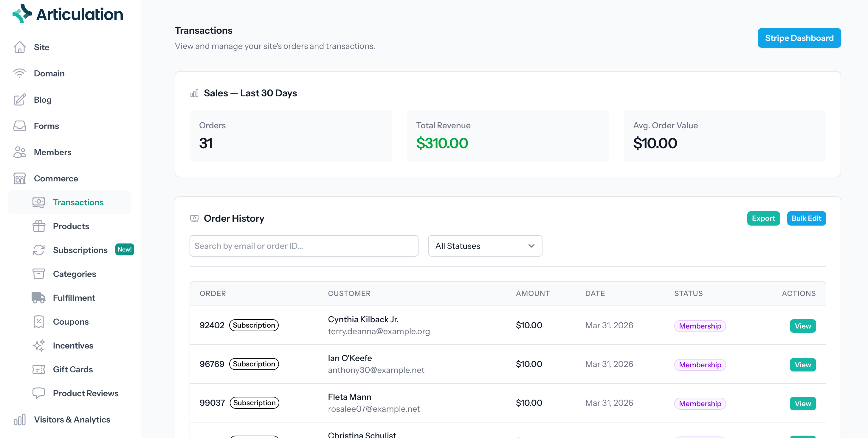This screenshot has height=438, width=868.
Task: Open the Subscriptions section
Action: click(x=80, y=250)
